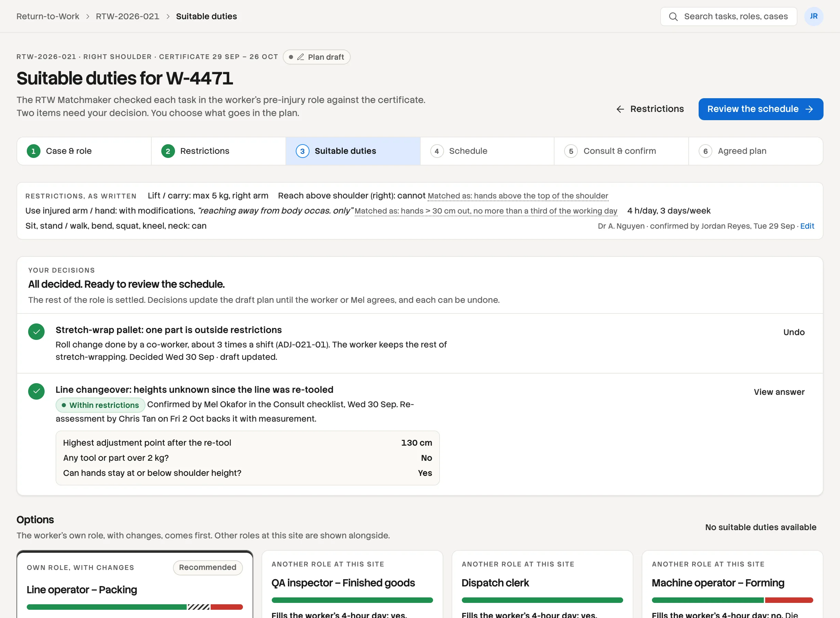Click step 2 circle for Restrictions
Viewport: 840px width, 618px height.
coord(168,151)
